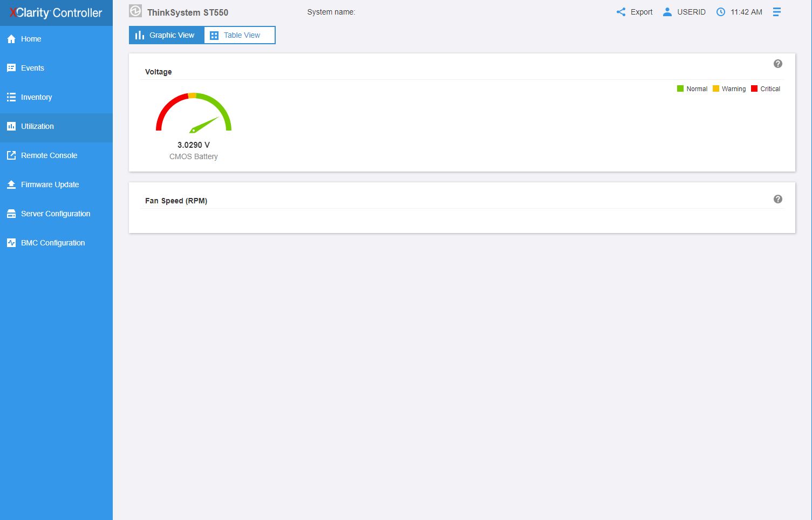Click the Fan Speed (RPM) heading
The height and width of the screenshot is (520, 812).
176,201
